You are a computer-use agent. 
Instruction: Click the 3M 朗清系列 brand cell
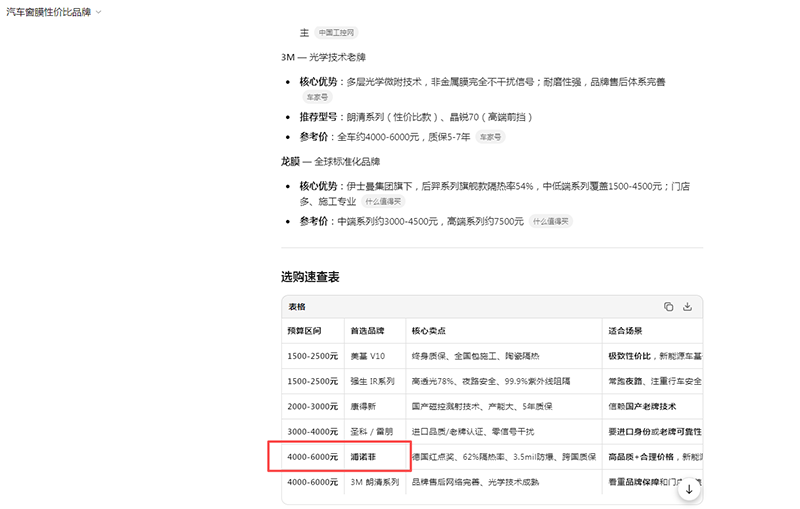(x=375, y=482)
